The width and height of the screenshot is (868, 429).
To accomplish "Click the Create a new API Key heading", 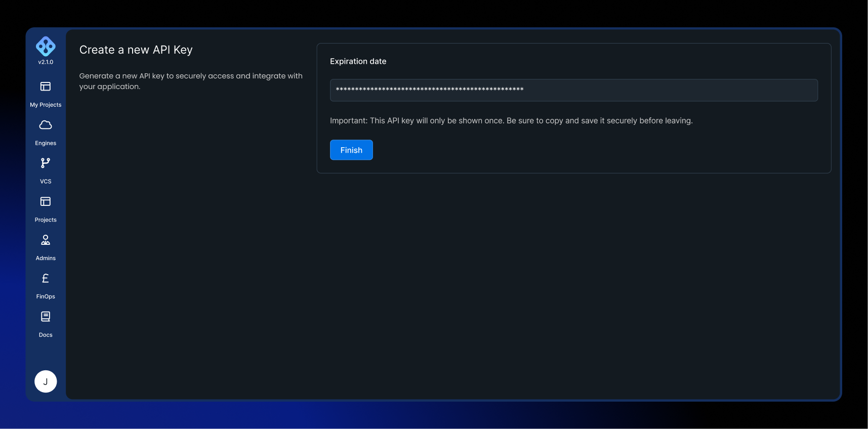I will (x=136, y=50).
